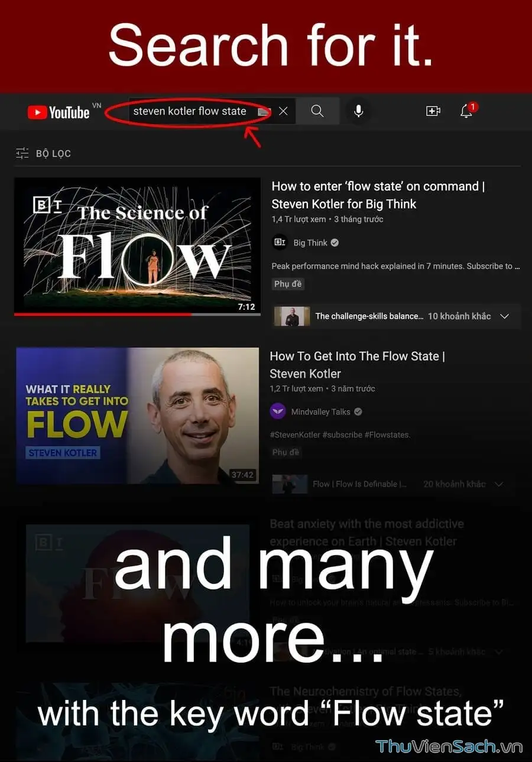Image resolution: width=532 pixels, height=762 pixels.
Task: Expand the 10 khoảnh khắc chapters chevron
Action: 504,316
